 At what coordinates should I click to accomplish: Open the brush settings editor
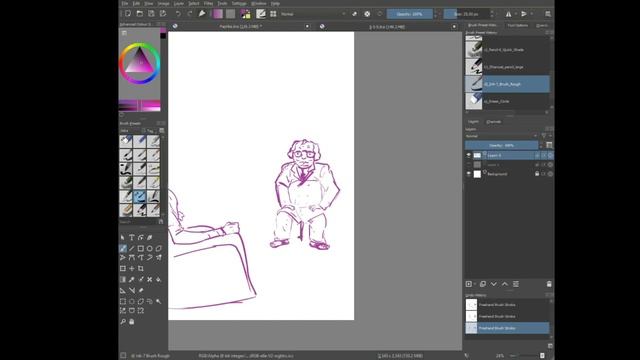pos(260,14)
